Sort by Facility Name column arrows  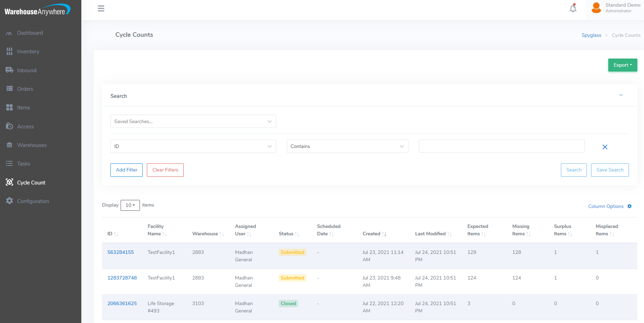(x=164, y=234)
